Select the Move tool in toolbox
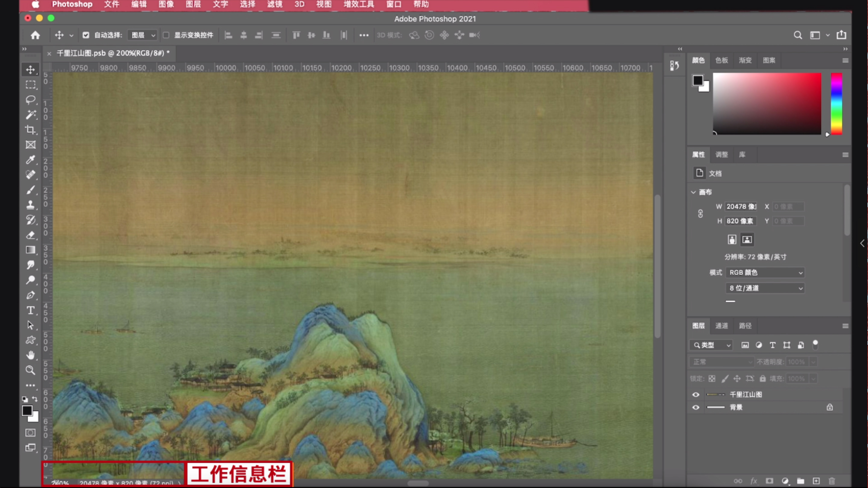This screenshot has width=868, height=488. coord(31,70)
